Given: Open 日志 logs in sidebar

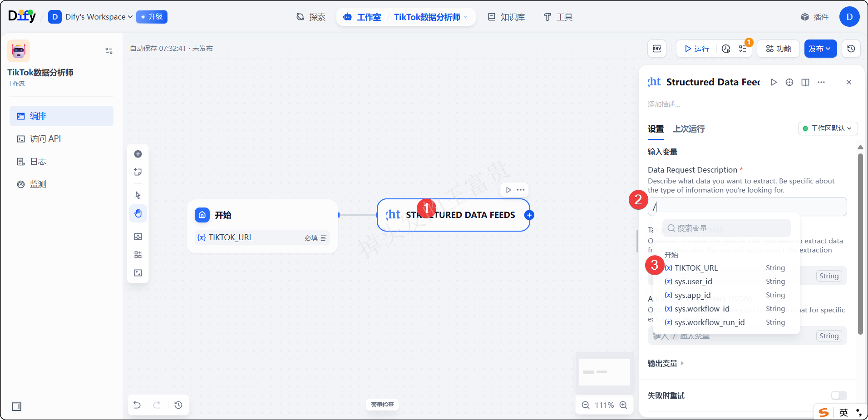Looking at the screenshot, I should click(x=61, y=161).
